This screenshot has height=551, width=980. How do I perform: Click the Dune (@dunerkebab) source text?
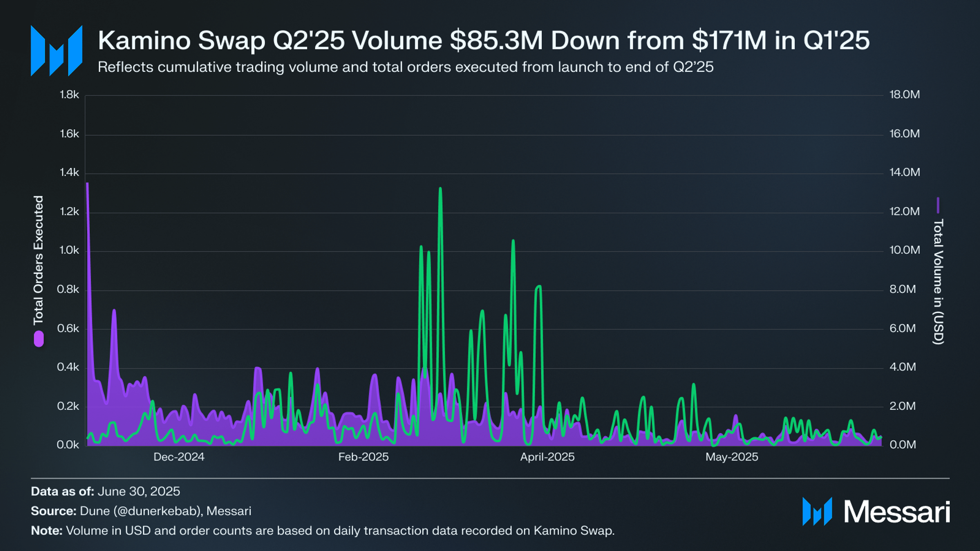[x=140, y=511]
